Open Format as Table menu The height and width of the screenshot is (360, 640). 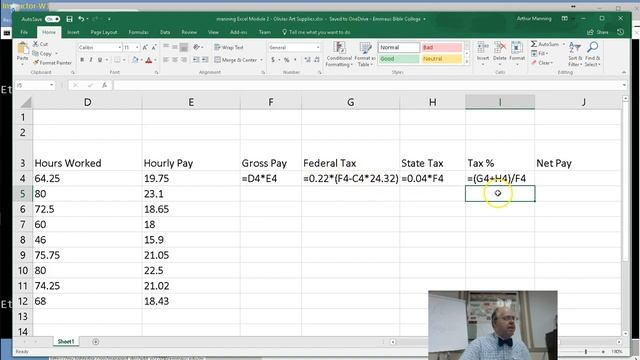click(x=364, y=54)
